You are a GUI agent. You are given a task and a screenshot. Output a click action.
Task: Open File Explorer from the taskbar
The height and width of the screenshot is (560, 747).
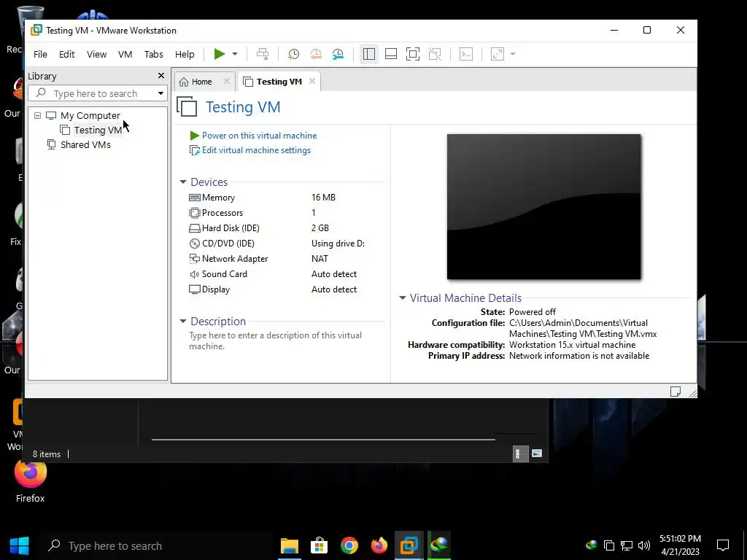pyautogui.click(x=289, y=545)
